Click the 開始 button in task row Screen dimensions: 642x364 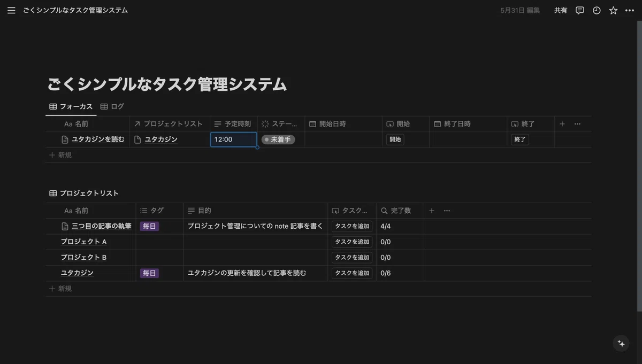395,140
